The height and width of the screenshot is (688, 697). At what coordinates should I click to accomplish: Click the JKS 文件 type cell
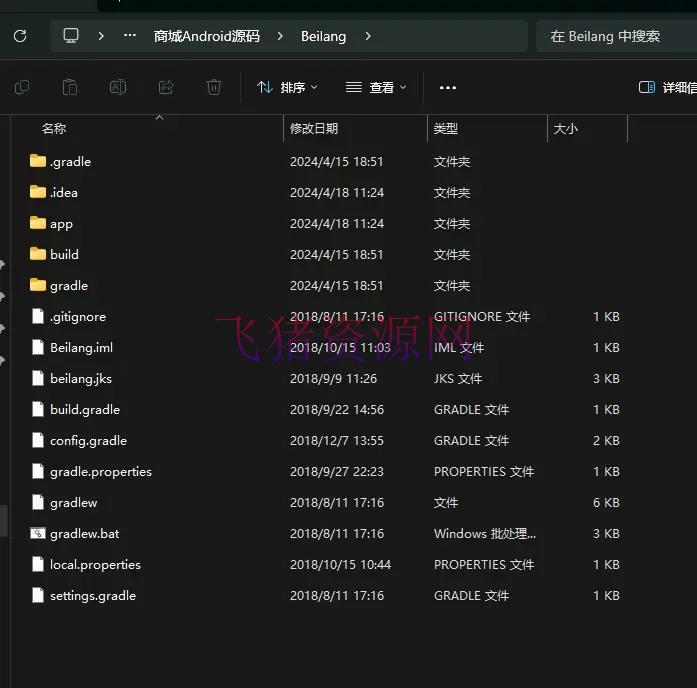coord(458,378)
